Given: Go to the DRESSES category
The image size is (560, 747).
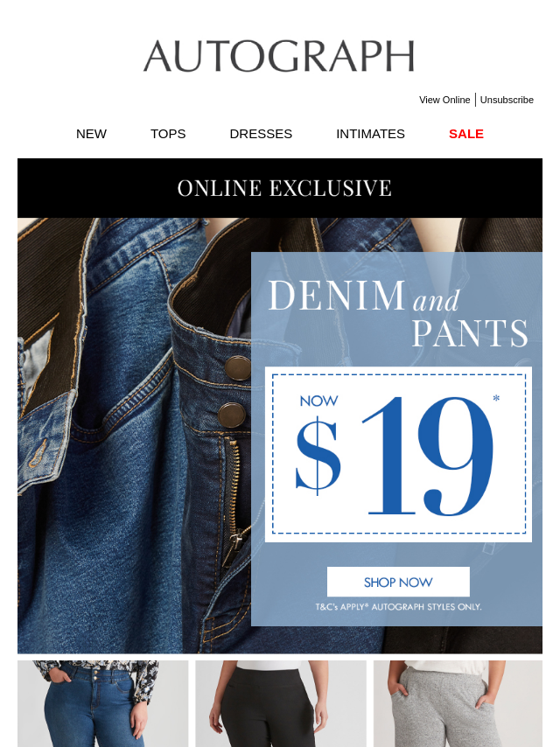Looking at the screenshot, I should [261, 134].
